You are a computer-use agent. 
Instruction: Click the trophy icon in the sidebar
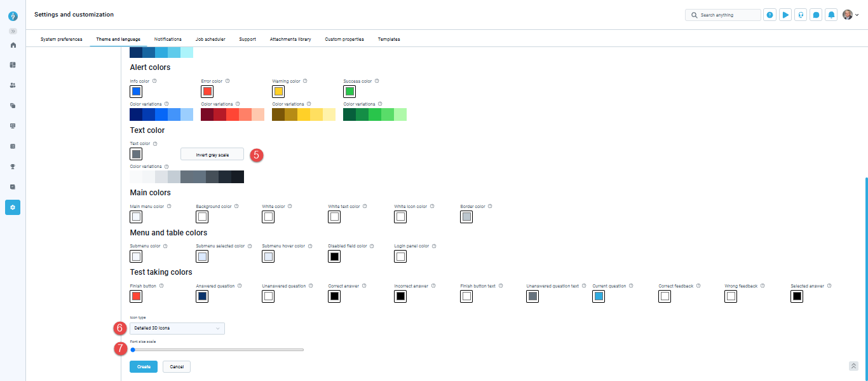point(13,167)
